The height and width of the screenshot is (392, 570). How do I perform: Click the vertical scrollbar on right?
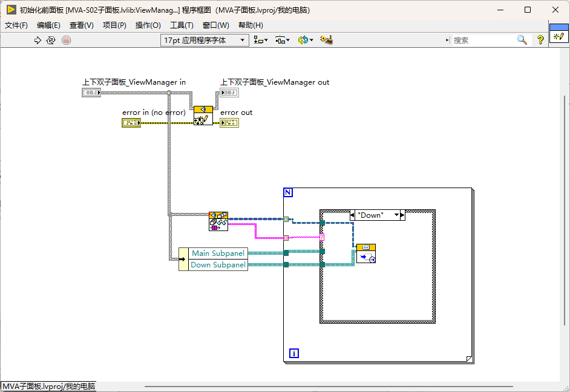pos(565,210)
